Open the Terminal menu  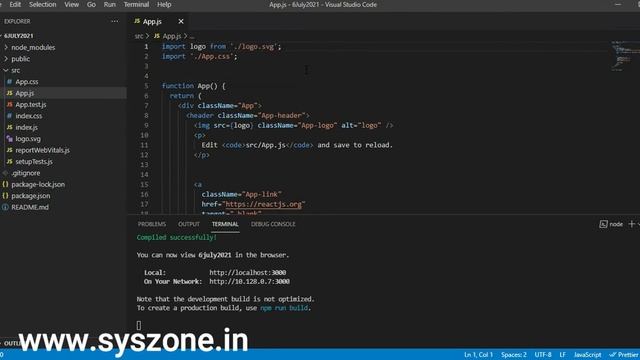pos(136,4)
